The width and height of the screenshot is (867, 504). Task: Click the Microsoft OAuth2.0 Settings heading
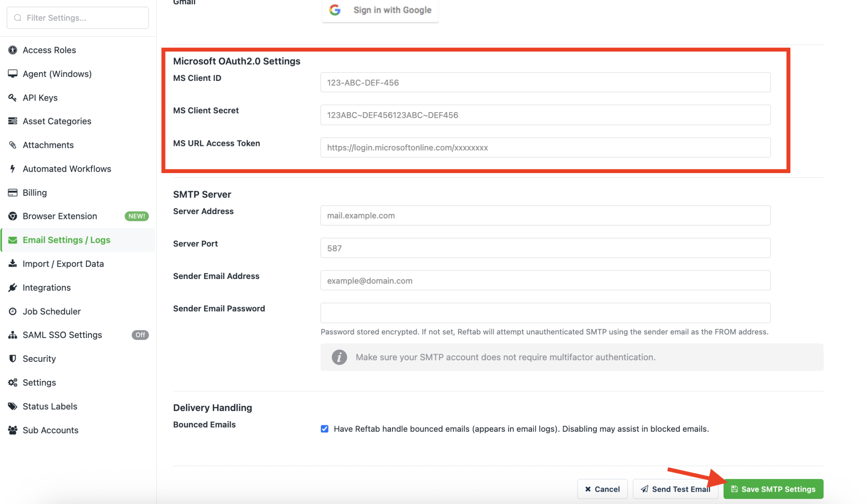coord(237,61)
